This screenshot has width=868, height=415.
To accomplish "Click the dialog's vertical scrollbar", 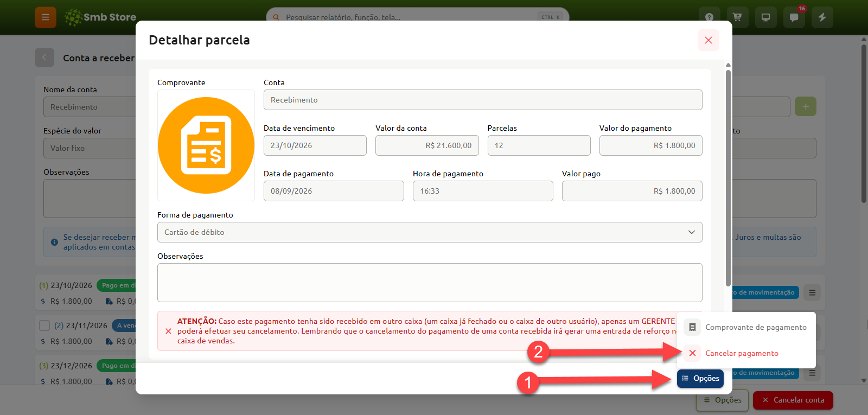I will (x=728, y=177).
